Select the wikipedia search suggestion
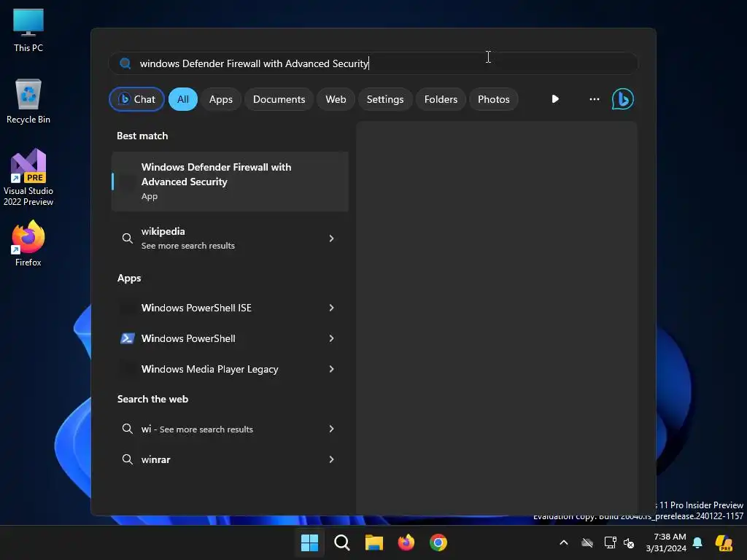This screenshot has width=747, height=560. coord(230,238)
